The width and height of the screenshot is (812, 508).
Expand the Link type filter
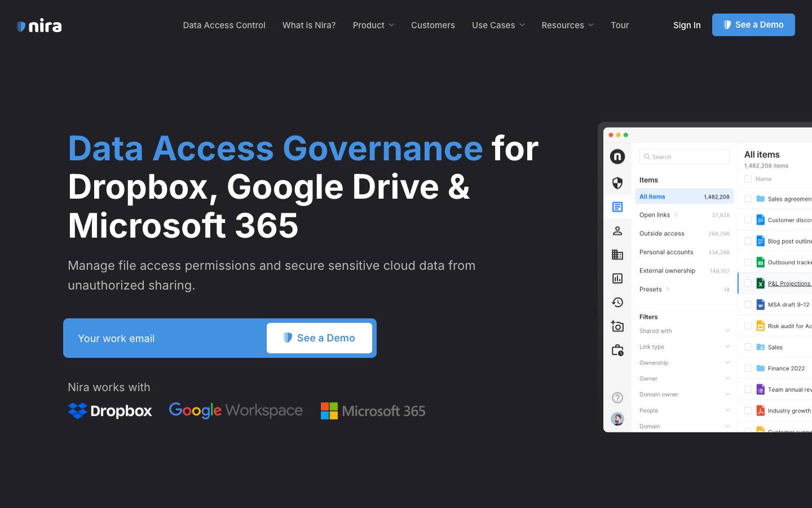(684, 347)
